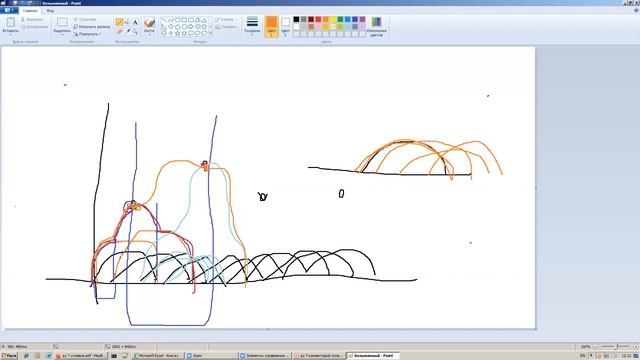Click the Windows Start button
Viewport: 640px width, 360px height.
coord(9,356)
